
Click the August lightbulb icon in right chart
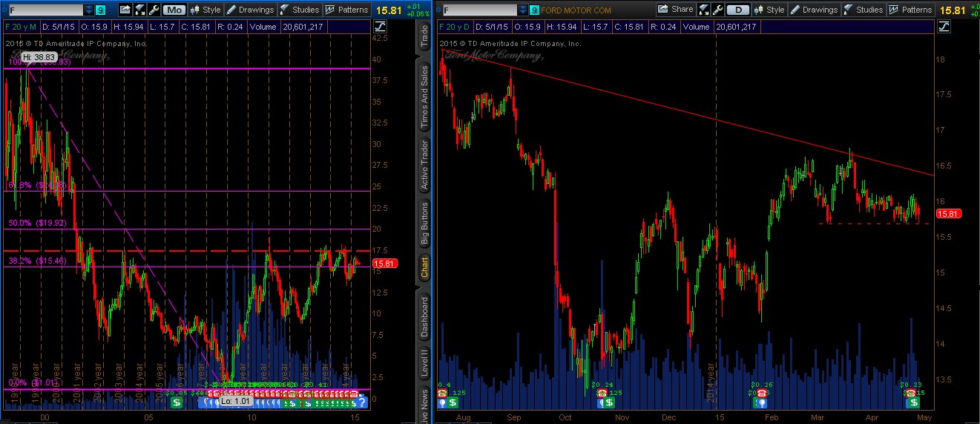(x=442, y=402)
